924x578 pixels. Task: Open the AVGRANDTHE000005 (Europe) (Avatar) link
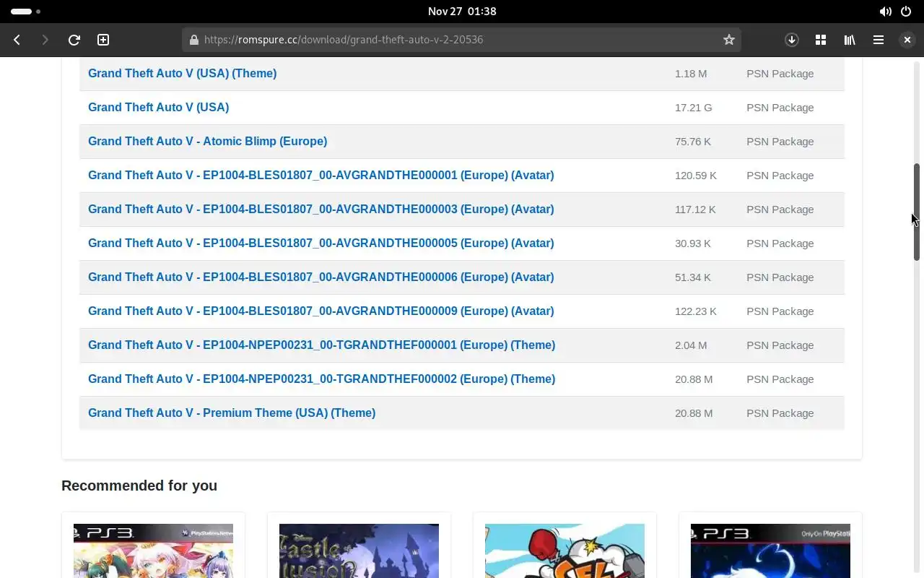pos(321,243)
